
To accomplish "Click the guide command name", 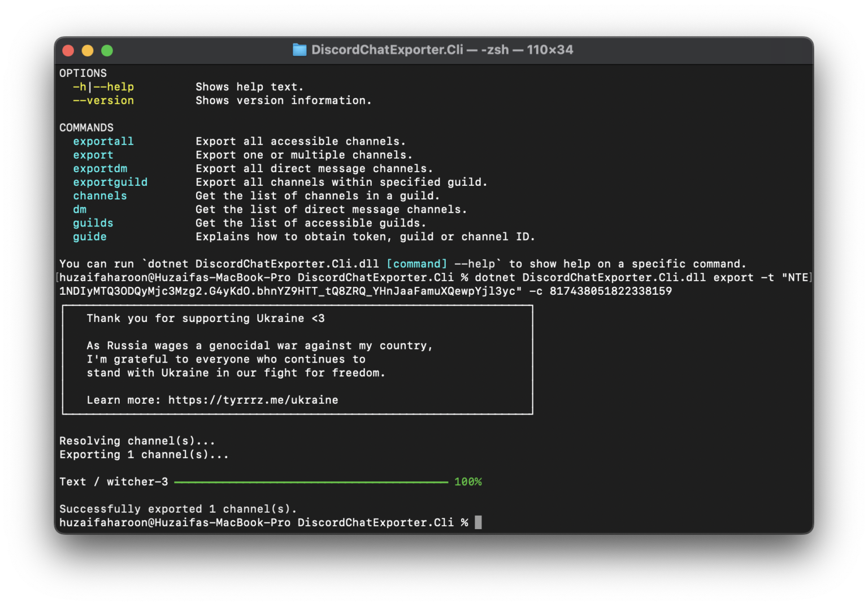I will click(x=90, y=237).
